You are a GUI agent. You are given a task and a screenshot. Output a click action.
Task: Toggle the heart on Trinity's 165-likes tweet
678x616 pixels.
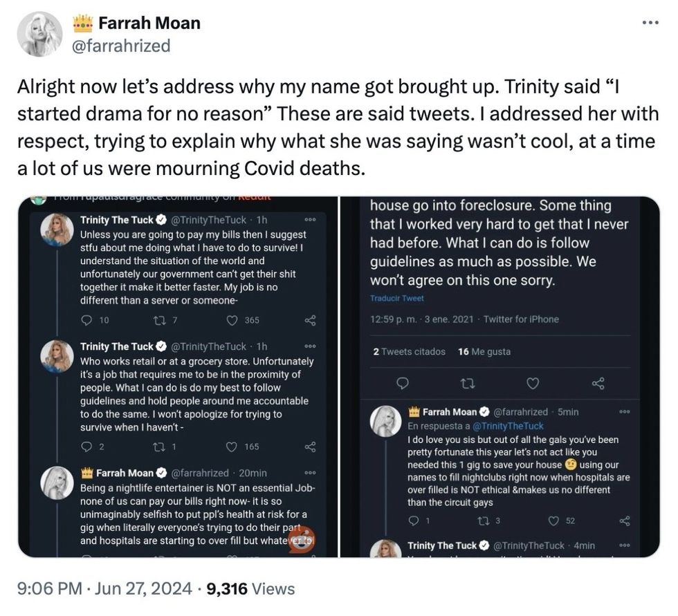coord(230,447)
